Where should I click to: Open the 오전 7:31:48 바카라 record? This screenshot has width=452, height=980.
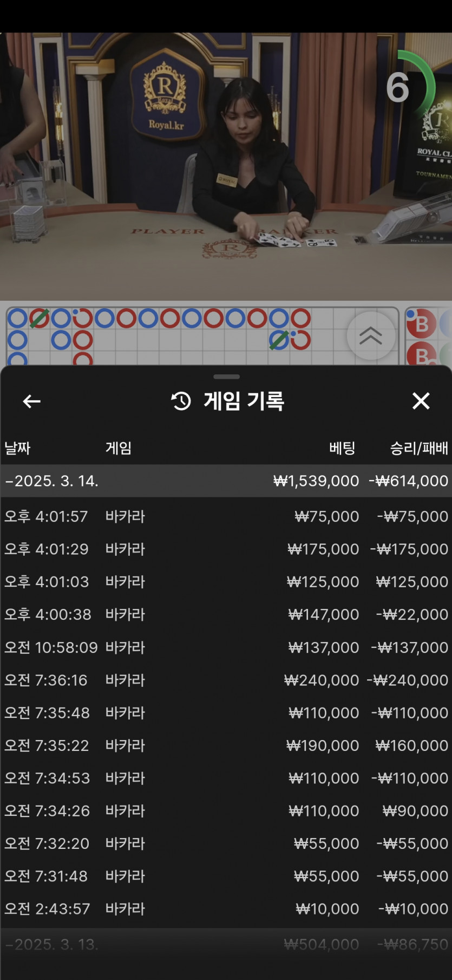click(x=226, y=876)
